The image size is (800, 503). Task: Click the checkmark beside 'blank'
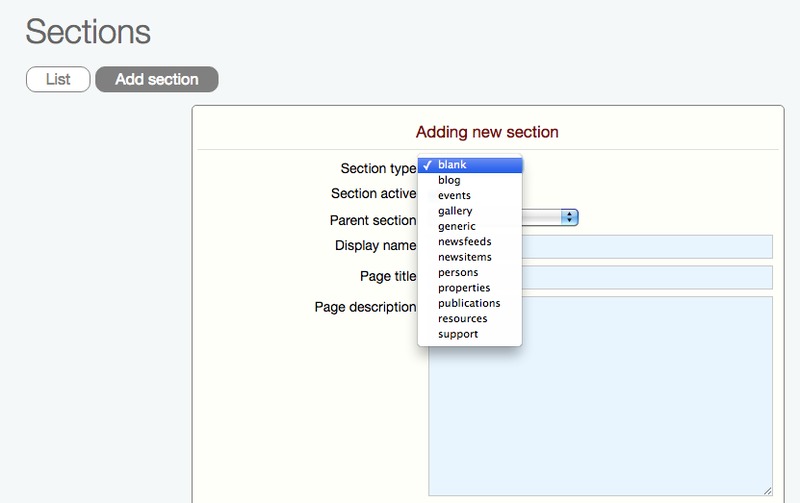click(427, 165)
